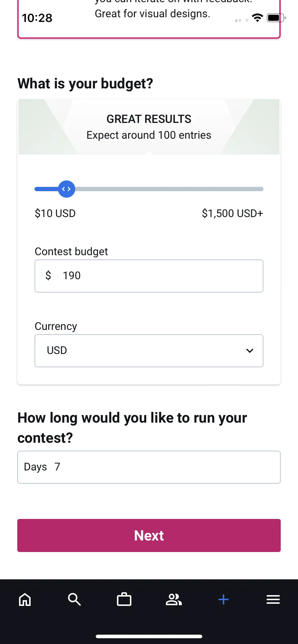Screen dimensions: 298x644
Task: Click the Currency dropdown chevron arrow
Action: pos(250,351)
